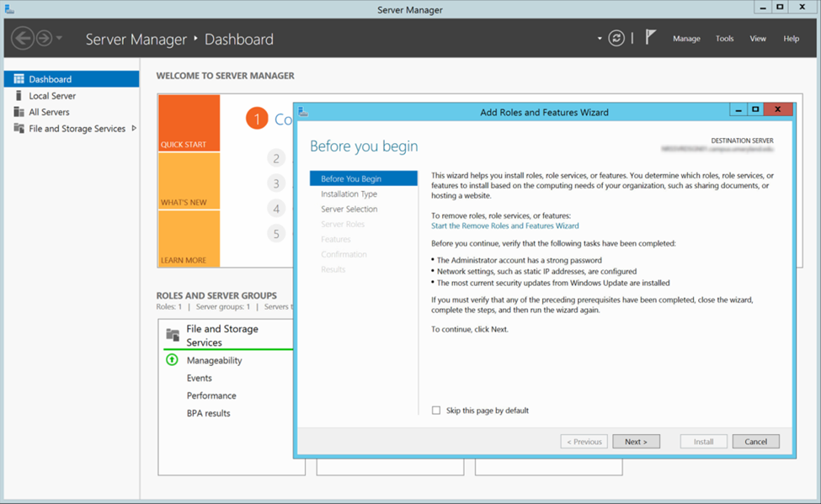Screen dimensions: 821x504
Task: Click the step 2 circle in welcome tile
Action: 276,158
